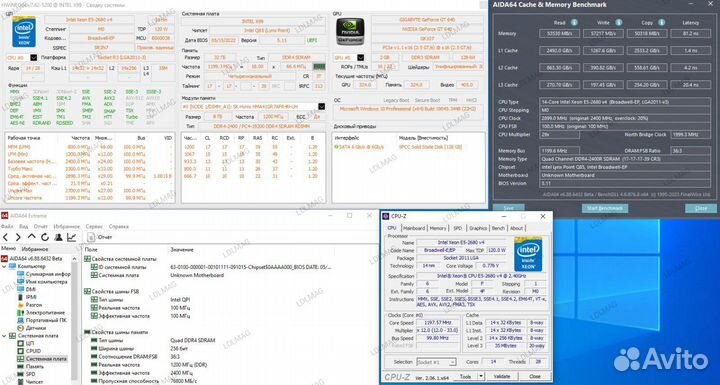The width and height of the screenshot is (720, 385).
Task: Click the Значение column header
Action: (182, 249)
